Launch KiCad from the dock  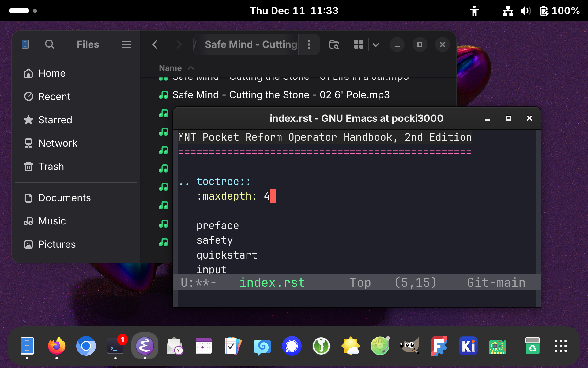click(468, 346)
